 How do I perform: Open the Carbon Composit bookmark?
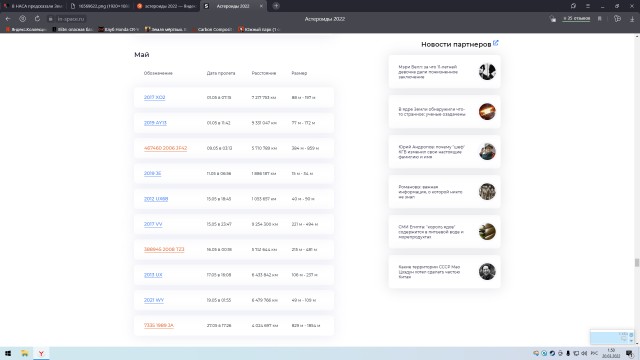click(x=212, y=29)
